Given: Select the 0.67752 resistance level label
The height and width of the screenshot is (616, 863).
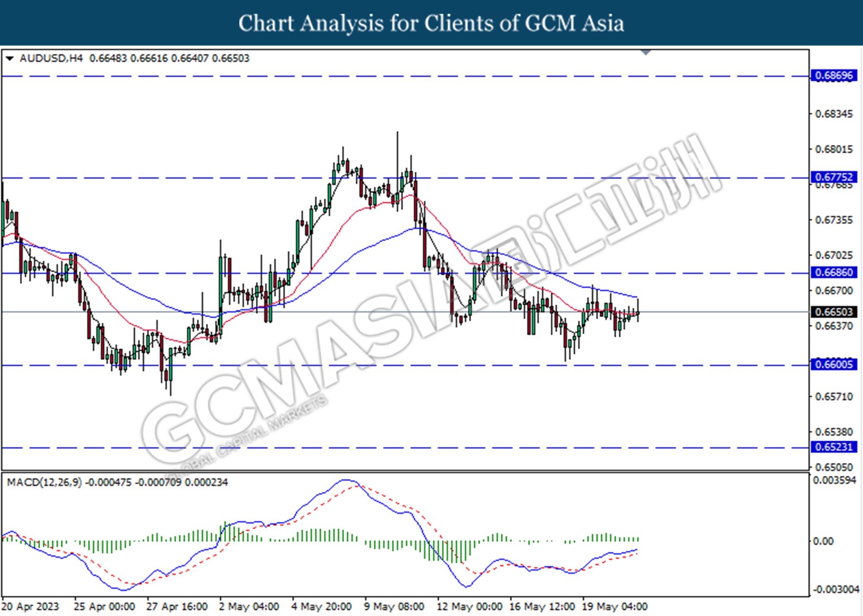Looking at the screenshot, I should click(x=834, y=177).
